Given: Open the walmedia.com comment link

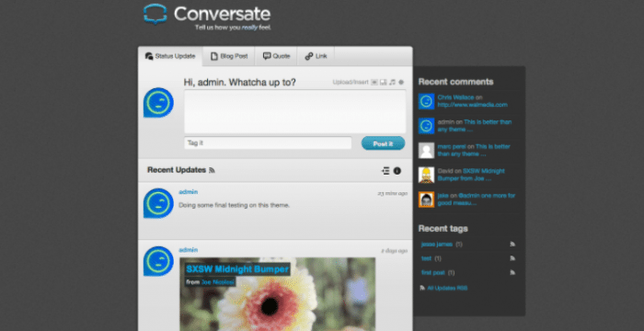Looking at the screenshot, I should pyautogui.click(x=472, y=105).
